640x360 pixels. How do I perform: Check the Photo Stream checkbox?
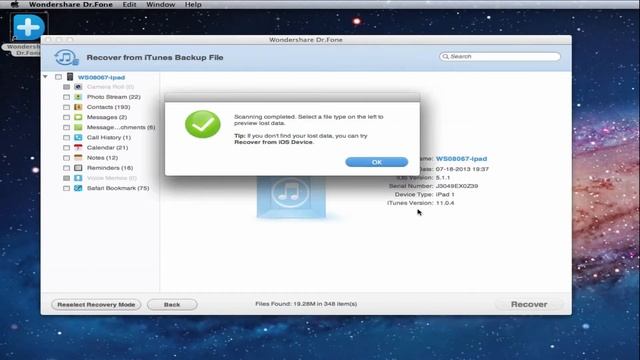coord(67,97)
